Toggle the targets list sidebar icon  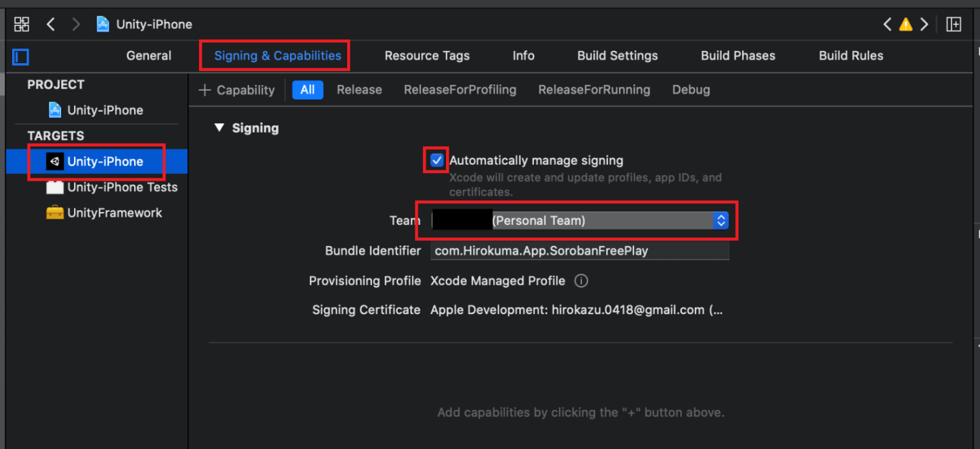[x=20, y=57]
